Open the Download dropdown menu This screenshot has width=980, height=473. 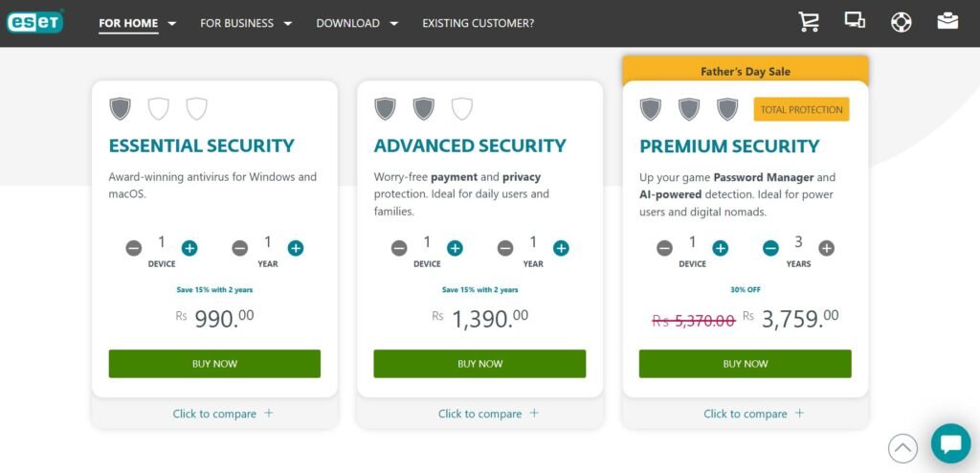(357, 23)
